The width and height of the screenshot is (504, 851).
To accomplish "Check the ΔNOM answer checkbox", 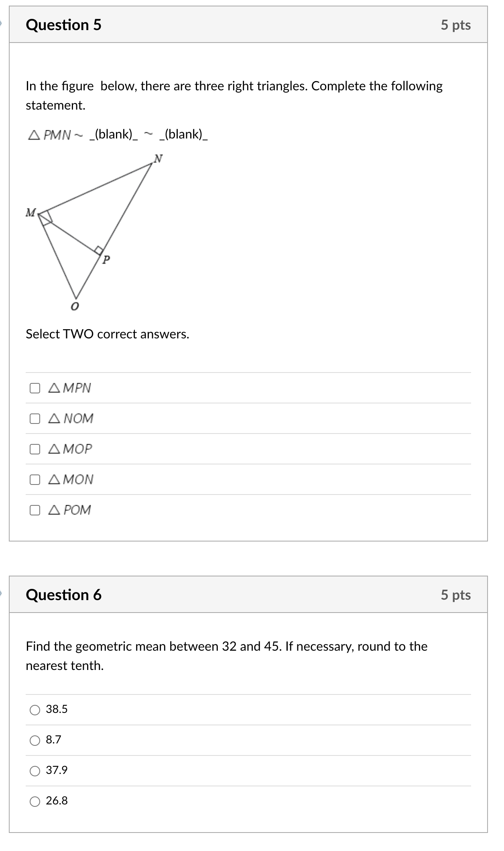I will pyautogui.click(x=35, y=419).
